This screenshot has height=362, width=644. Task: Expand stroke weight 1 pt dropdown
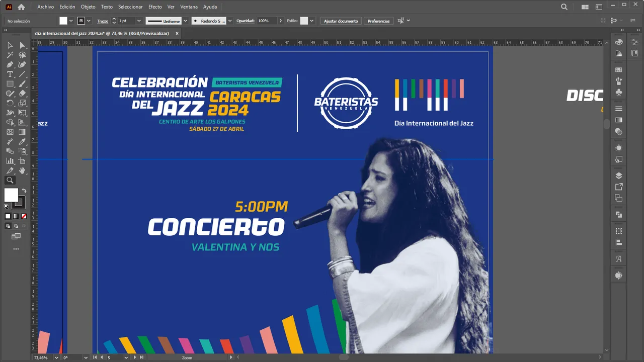pyautogui.click(x=139, y=21)
